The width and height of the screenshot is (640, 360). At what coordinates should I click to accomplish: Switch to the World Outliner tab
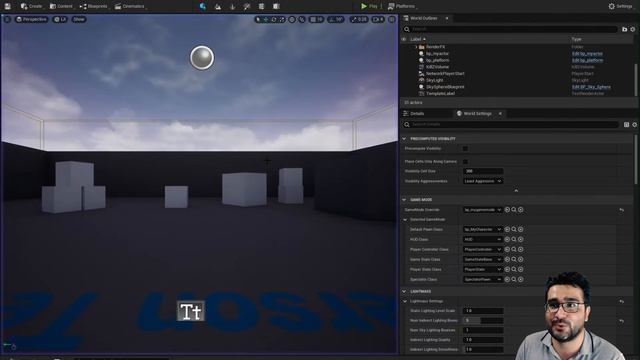click(x=423, y=18)
